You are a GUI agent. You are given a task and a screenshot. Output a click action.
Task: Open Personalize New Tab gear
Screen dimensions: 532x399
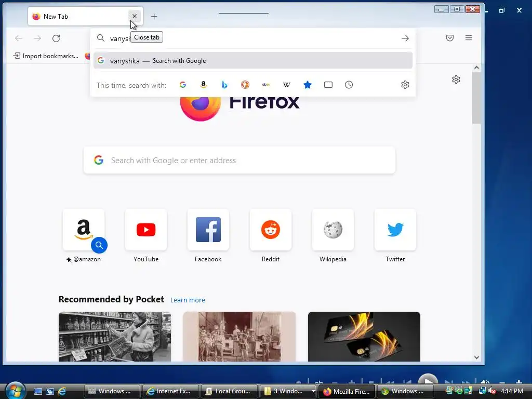point(456,79)
